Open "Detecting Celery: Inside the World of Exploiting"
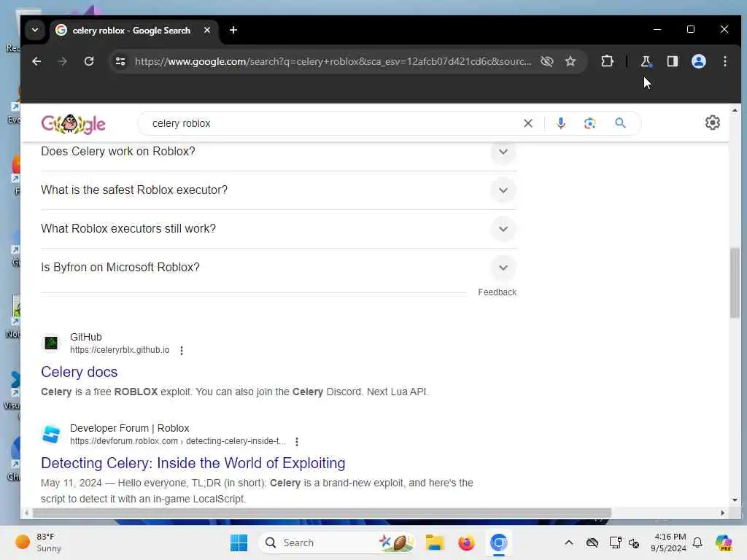Screen dimensions: 747x560 [193, 463]
